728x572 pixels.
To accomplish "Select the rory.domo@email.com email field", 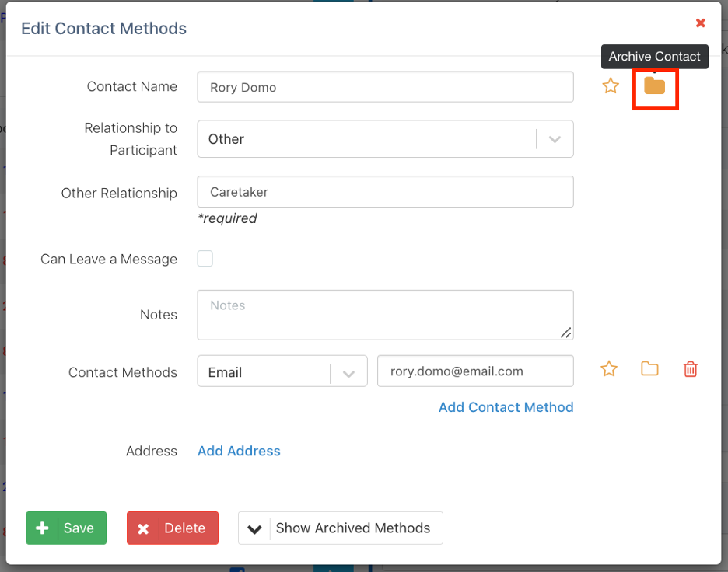I will (474, 371).
